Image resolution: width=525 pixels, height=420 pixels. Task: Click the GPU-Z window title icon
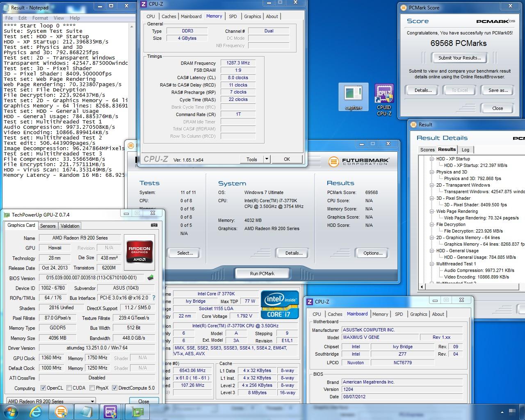pos(7,215)
